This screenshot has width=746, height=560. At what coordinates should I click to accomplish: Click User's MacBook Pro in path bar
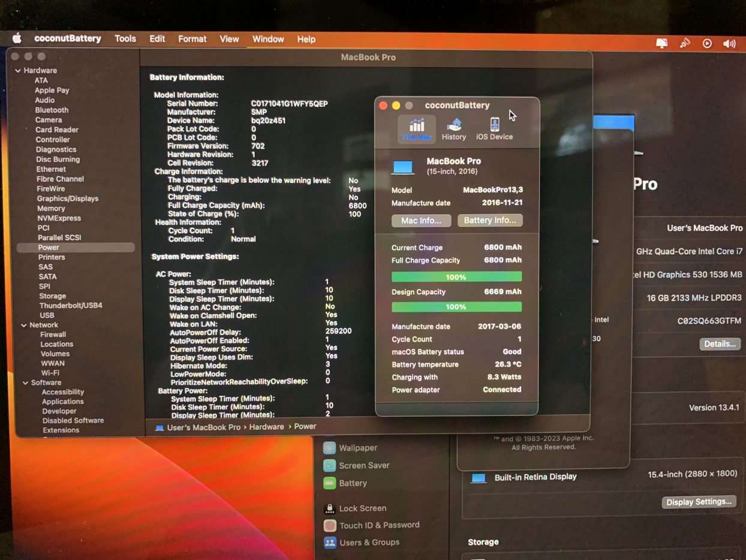coord(204,427)
